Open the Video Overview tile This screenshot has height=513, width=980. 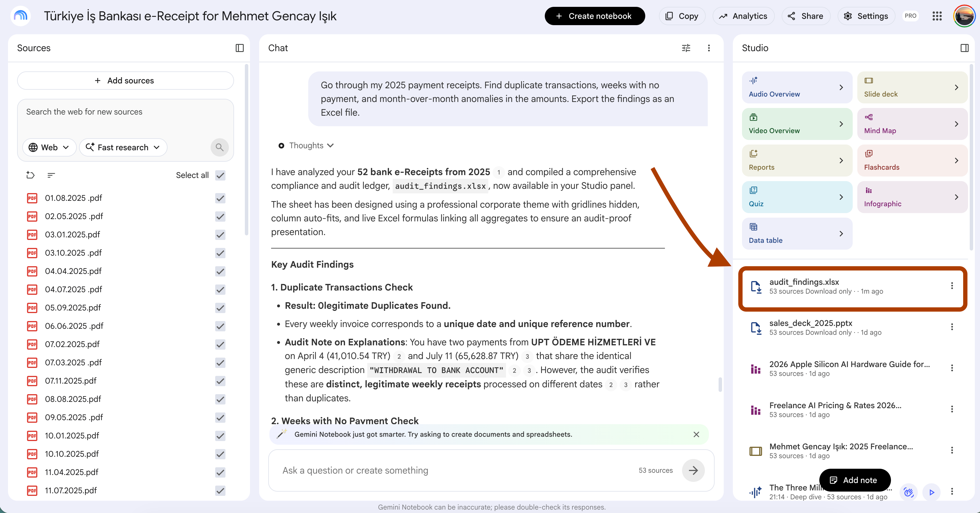click(x=796, y=124)
